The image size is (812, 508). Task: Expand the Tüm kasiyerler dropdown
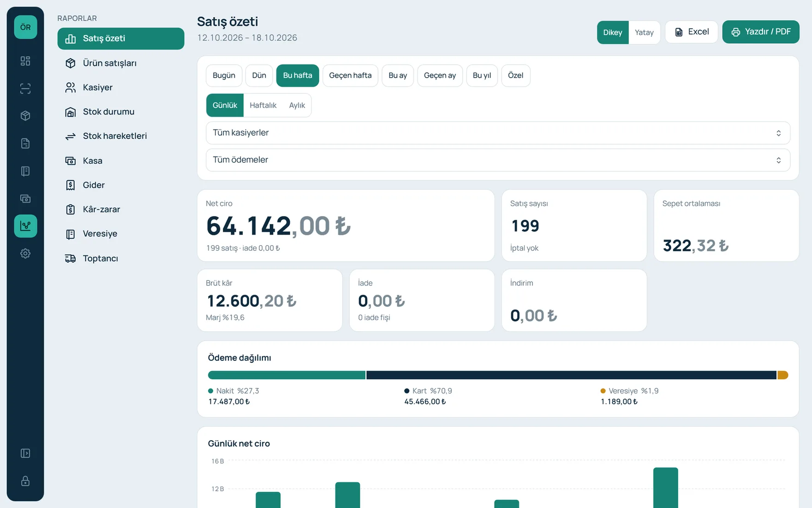coord(498,133)
